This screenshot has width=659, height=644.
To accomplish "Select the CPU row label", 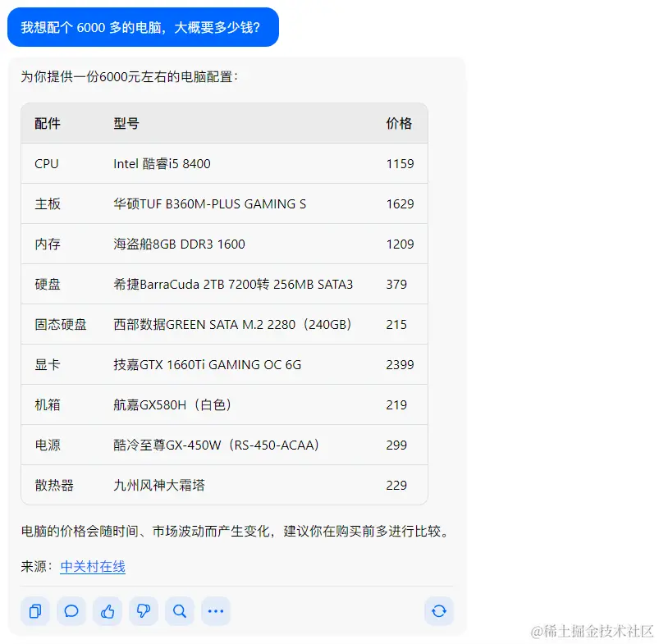I will pos(47,164).
